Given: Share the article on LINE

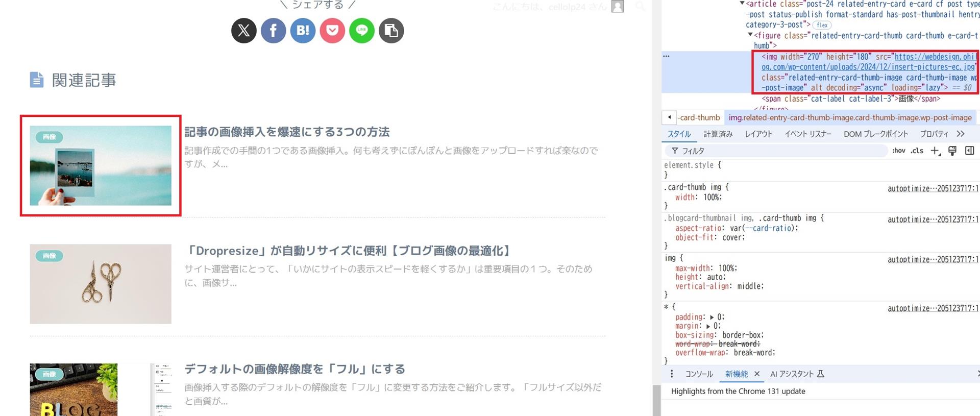Looking at the screenshot, I should click(362, 31).
